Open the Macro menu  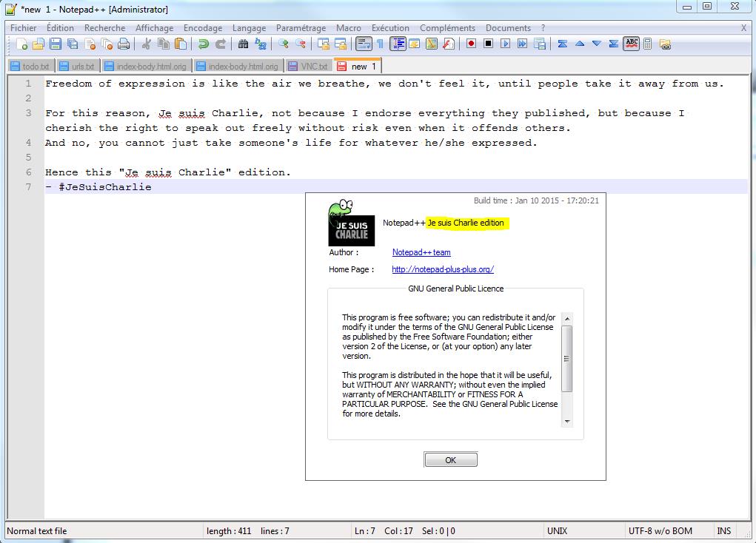pyautogui.click(x=349, y=28)
